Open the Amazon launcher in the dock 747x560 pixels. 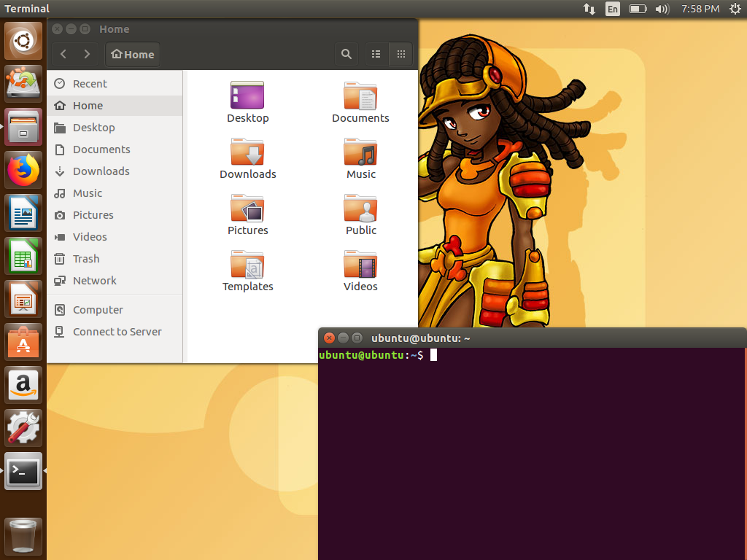pyautogui.click(x=23, y=385)
